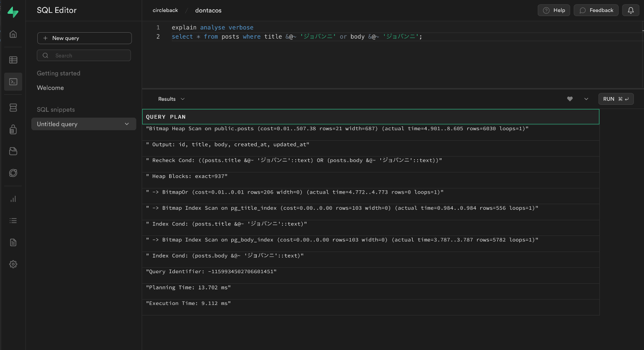The width and height of the screenshot is (644, 350).
Task: Click the Getting started section label
Action: pos(58,73)
